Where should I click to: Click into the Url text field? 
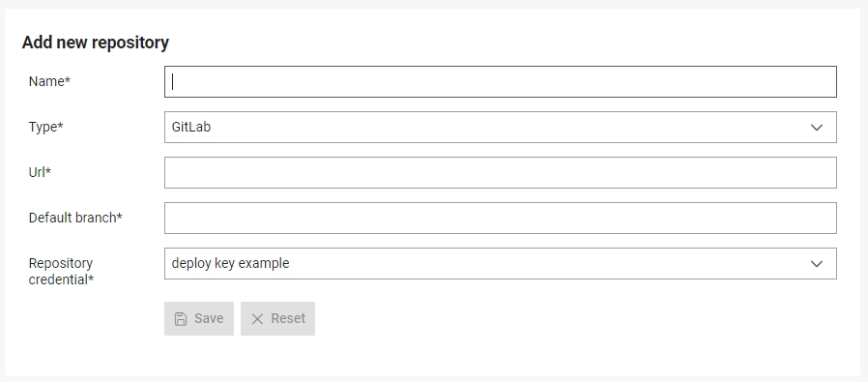click(x=501, y=173)
